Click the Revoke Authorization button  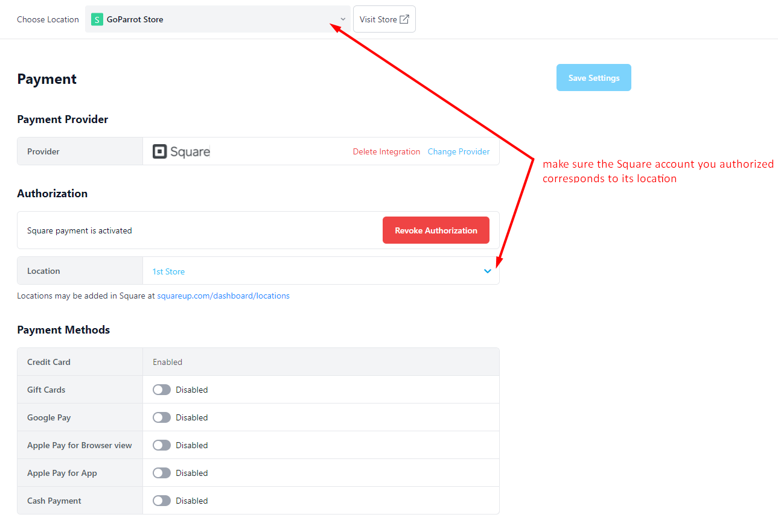436,230
